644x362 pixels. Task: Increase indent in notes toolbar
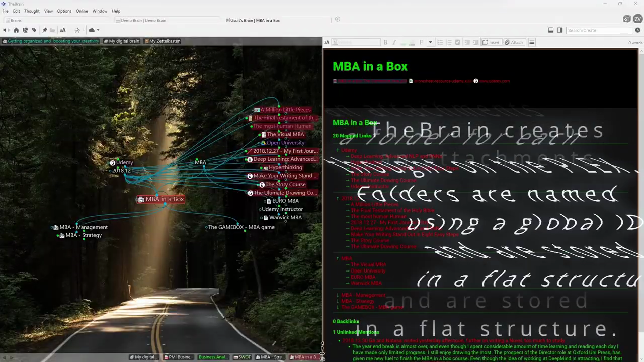pos(475,42)
